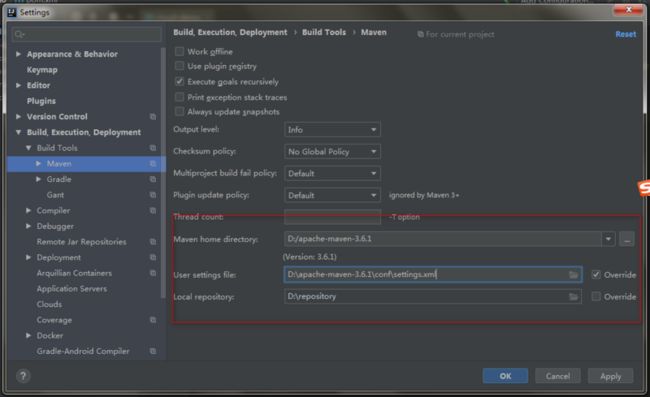Viewport: 650px width, 397px height.
Task: Click project-level icon next to Gradle
Action: 153,179
